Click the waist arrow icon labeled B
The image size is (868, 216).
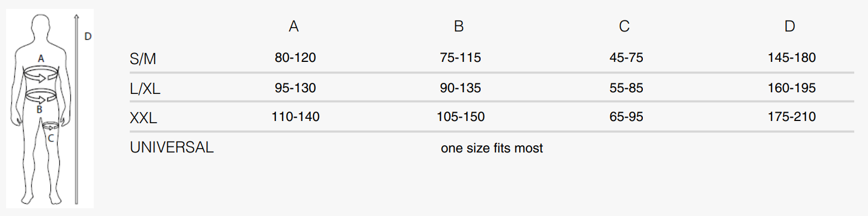tap(41, 96)
